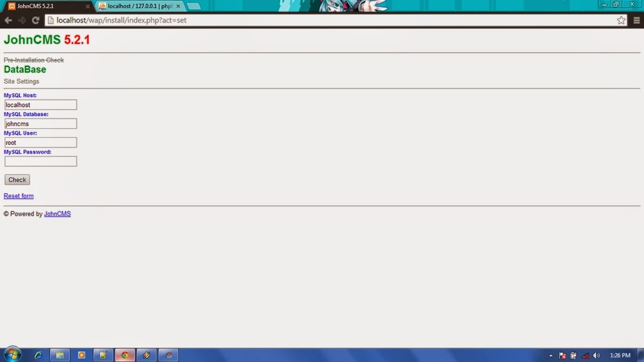This screenshot has width=644, height=362.
Task: Click the page icon in the address bar
Action: 50,20
